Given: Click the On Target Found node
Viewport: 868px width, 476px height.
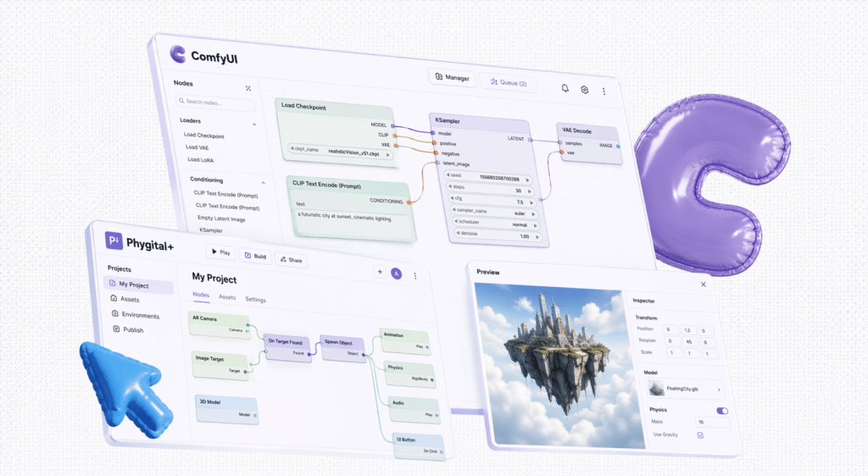Looking at the screenshot, I should (x=288, y=348).
